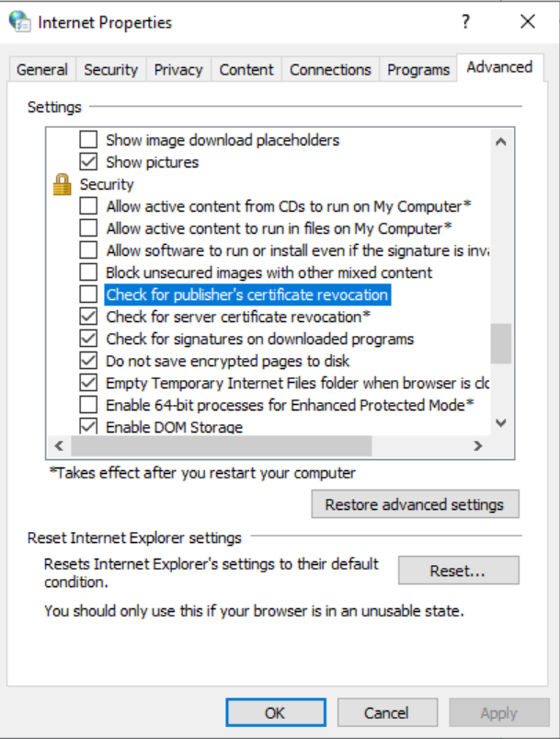Enable Check for publisher's certificate revocation
This screenshot has width=560, height=739.
(x=88, y=294)
